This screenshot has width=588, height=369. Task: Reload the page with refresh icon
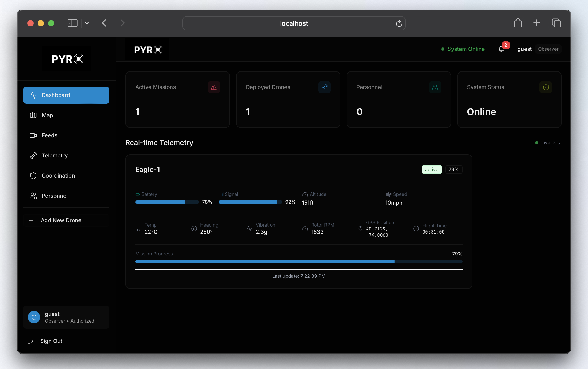coord(399,23)
